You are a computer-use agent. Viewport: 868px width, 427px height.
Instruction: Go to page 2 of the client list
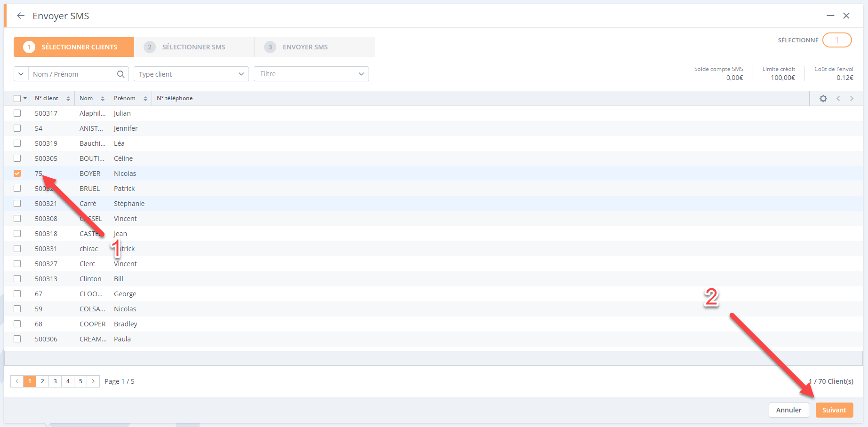pos(42,381)
